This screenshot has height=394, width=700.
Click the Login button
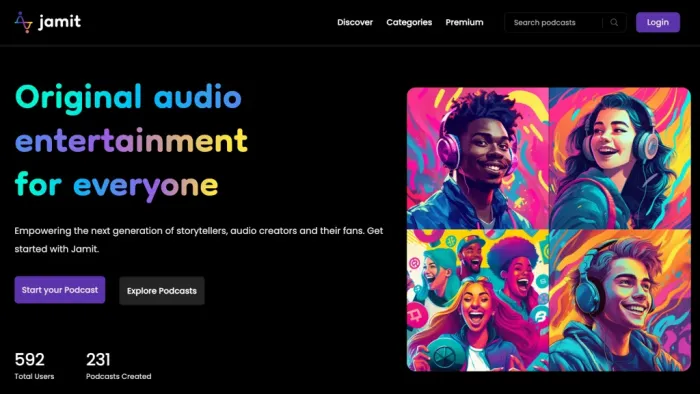[658, 22]
